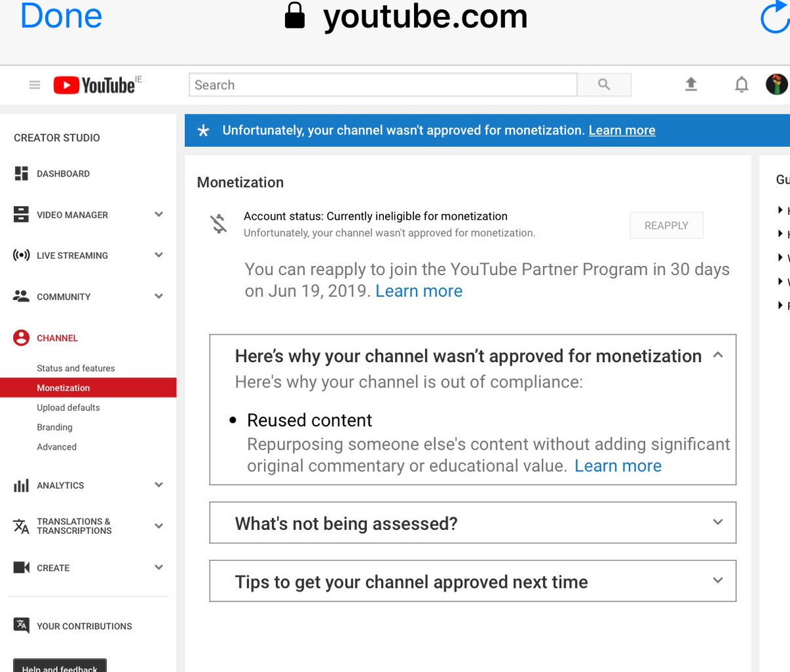Click the Channel label
790x672 pixels.
pos(57,338)
